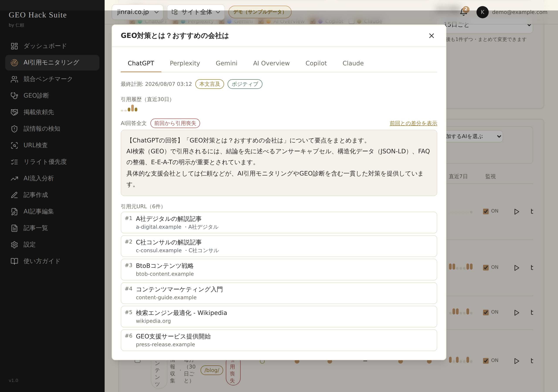The height and width of the screenshot is (392, 558).
Task: Open the 掲載依頼先 handshake icon
Action: tap(14, 112)
